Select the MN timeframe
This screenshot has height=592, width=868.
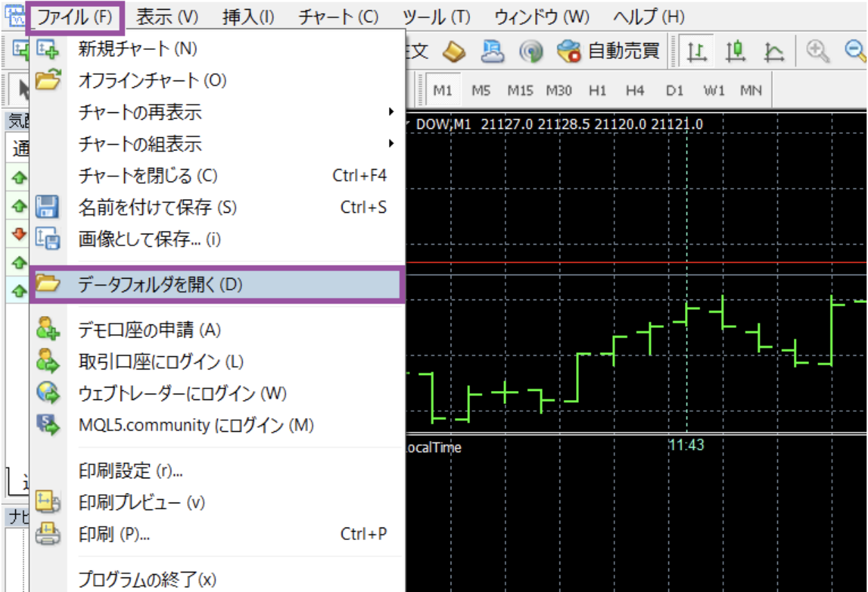click(751, 90)
